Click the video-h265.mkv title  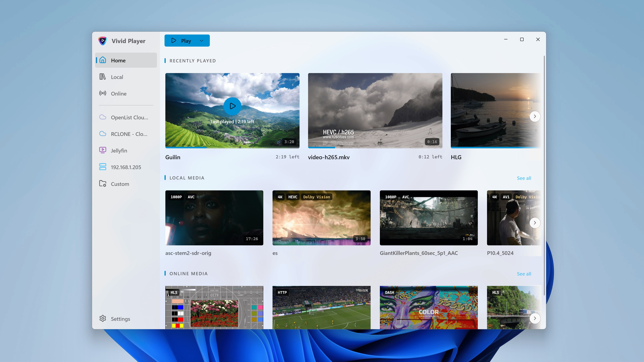point(329,157)
